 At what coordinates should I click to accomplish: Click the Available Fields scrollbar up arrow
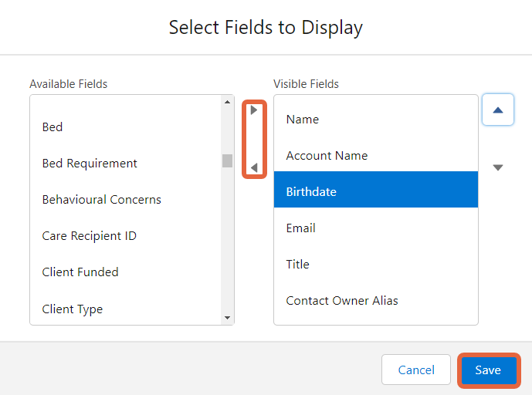(x=227, y=102)
